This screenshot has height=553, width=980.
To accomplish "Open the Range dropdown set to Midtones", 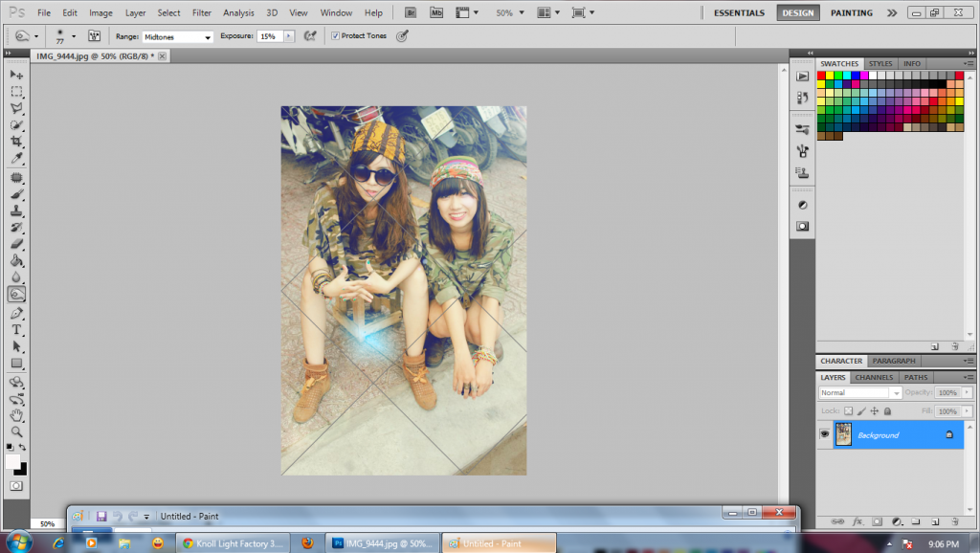I will [177, 37].
